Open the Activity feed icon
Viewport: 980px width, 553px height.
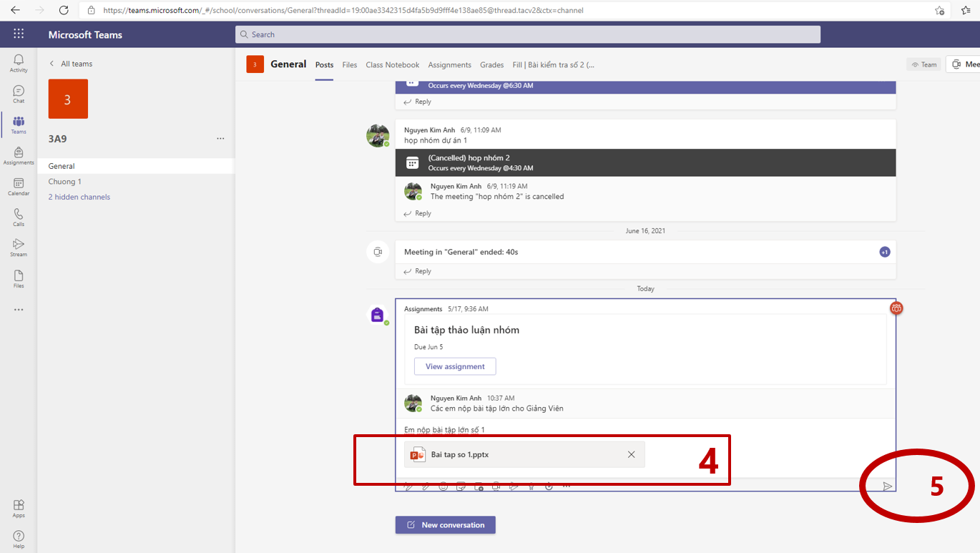pos(19,63)
